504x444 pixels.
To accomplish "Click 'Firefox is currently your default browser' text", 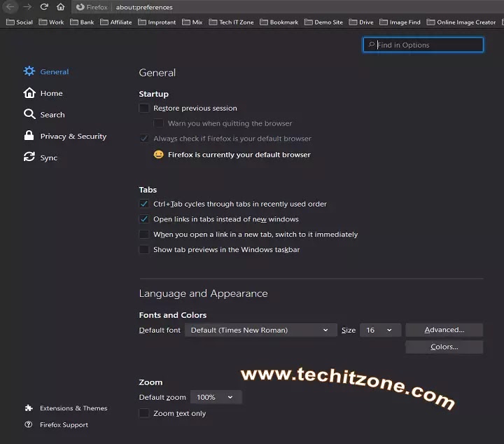I will click(x=239, y=155).
